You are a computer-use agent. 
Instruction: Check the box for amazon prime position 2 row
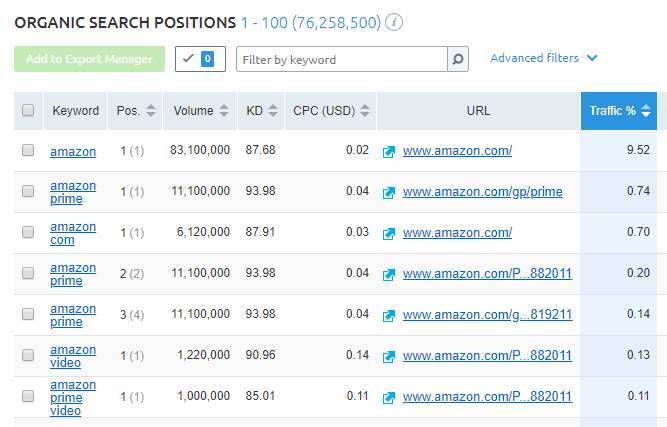coord(28,273)
